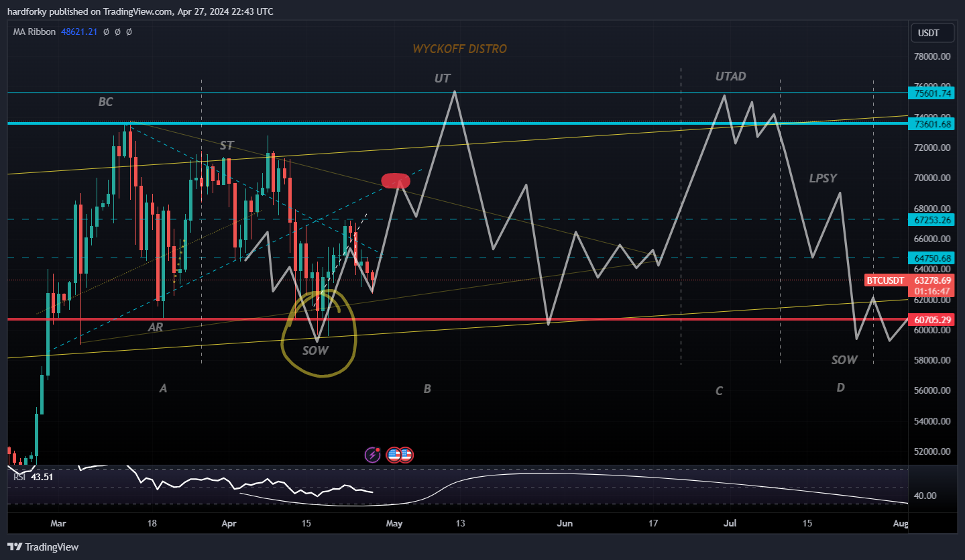Click the Mar date on the time axis
Viewport: 965px width, 560px height.
coord(59,523)
